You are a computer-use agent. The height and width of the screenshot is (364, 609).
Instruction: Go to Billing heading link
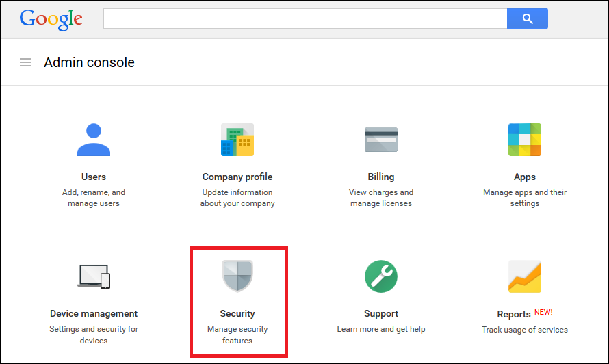click(x=381, y=177)
